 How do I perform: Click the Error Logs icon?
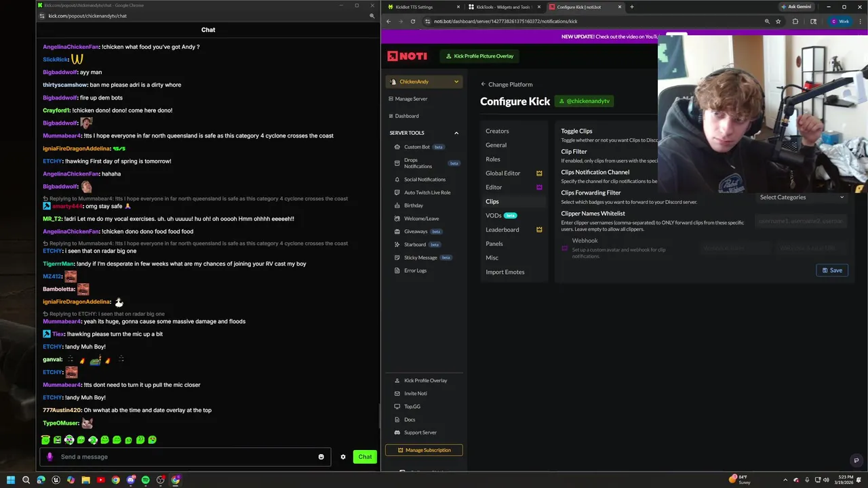(x=397, y=270)
